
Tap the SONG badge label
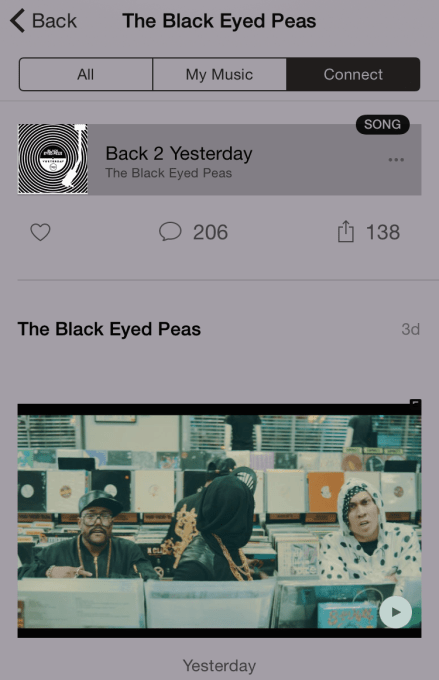[x=383, y=124]
